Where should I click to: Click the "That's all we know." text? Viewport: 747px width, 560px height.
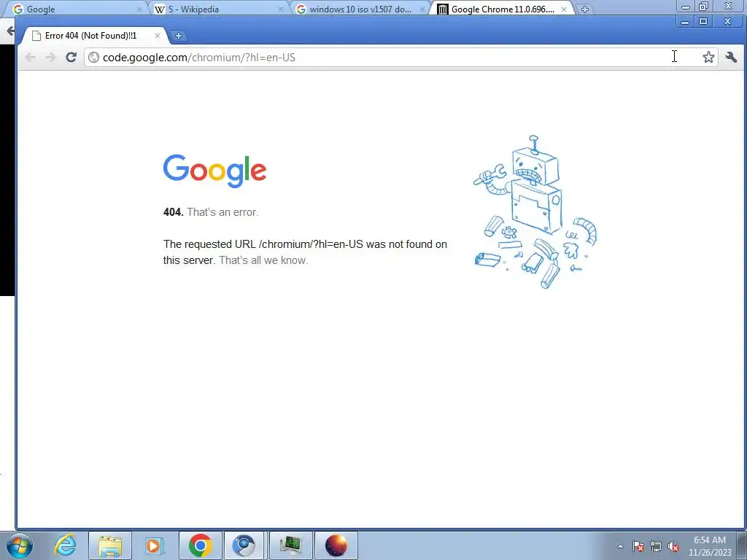(x=263, y=260)
